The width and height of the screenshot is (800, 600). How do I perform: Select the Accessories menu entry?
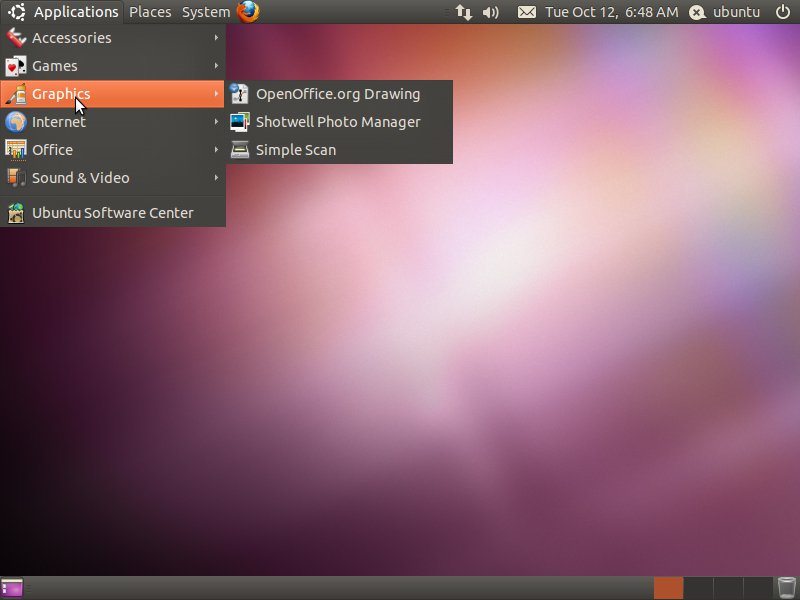pos(113,38)
